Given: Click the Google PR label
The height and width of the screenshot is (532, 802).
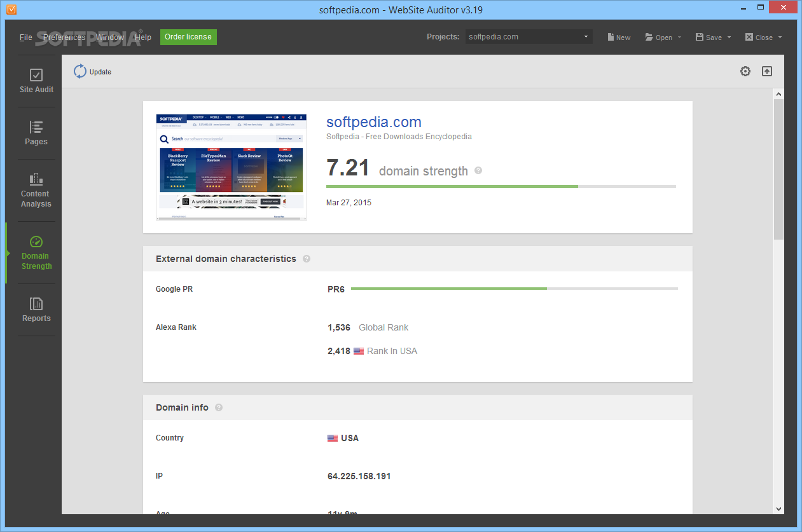Looking at the screenshot, I should tap(174, 289).
